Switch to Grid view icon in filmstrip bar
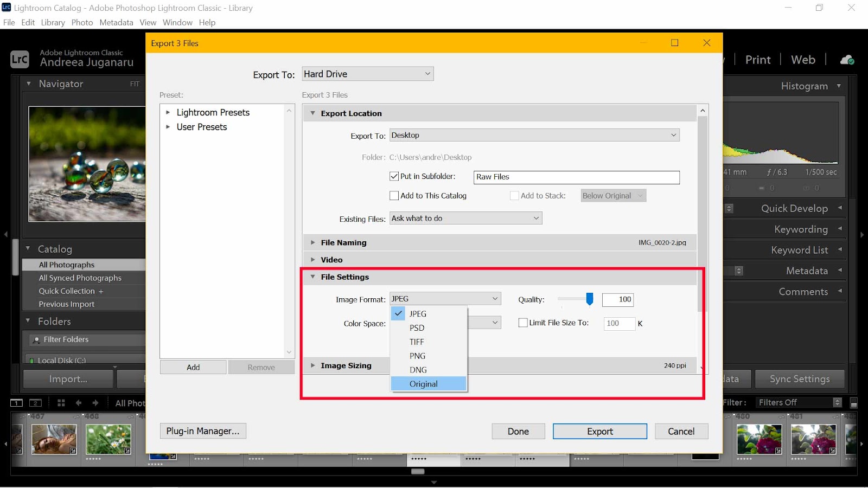The image size is (868, 488). click(x=61, y=403)
